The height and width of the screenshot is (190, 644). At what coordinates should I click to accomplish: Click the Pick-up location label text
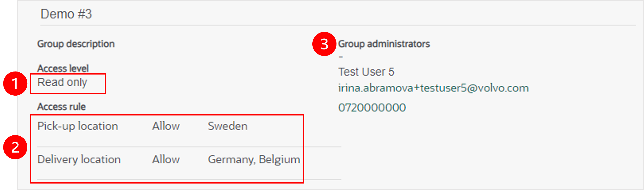(x=78, y=126)
